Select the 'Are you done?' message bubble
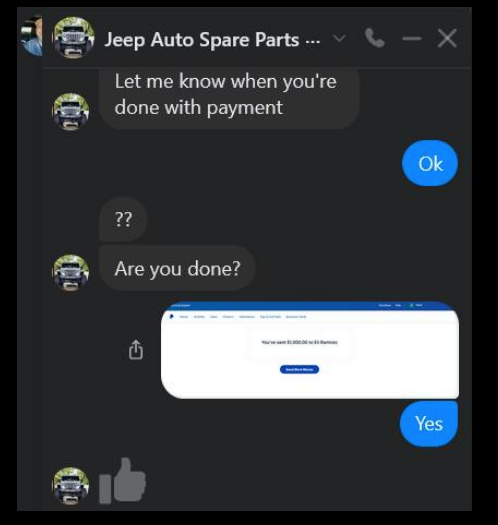Screen dimensions: 498x525 pos(177,268)
